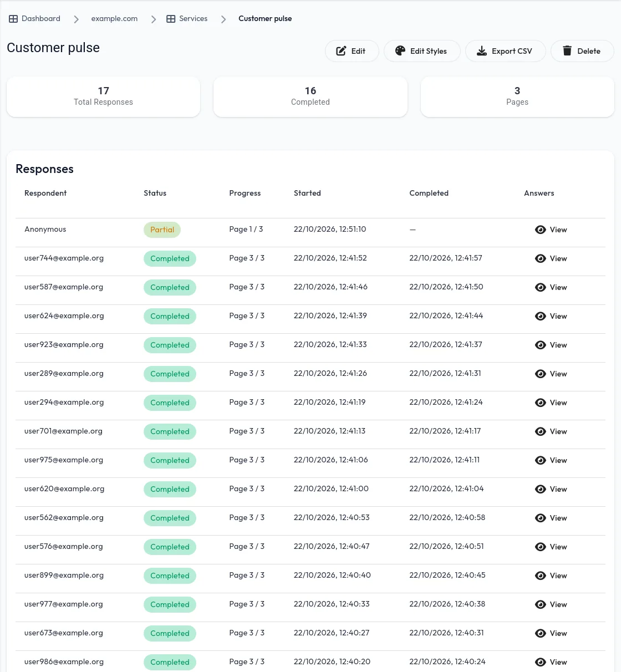Click the Responses section heading

click(44, 169)
